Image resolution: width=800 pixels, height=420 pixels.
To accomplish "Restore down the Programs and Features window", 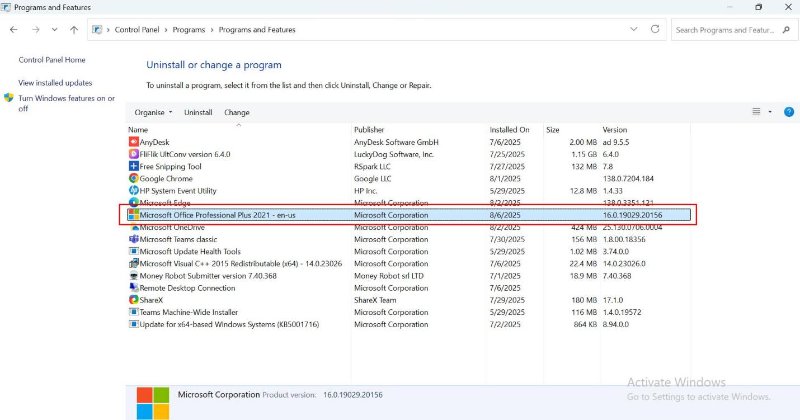I will coord(759,7).
